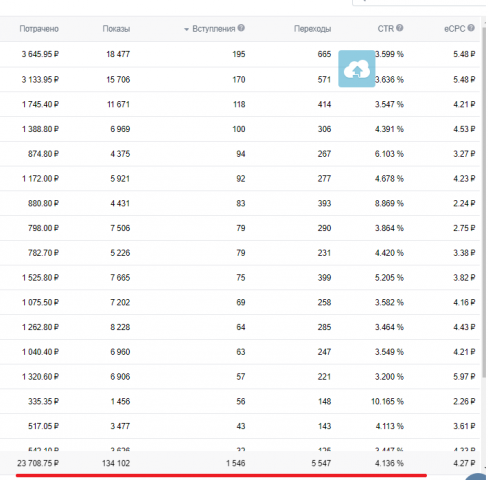Select the spent value 782.70 ₽
The image size is (488, 480).
click(43, 253)
